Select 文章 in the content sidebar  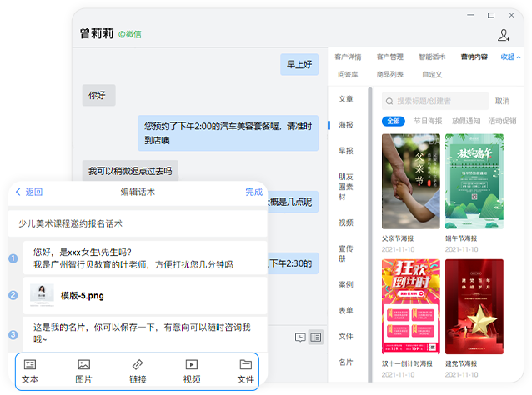(x=345, y=99)
